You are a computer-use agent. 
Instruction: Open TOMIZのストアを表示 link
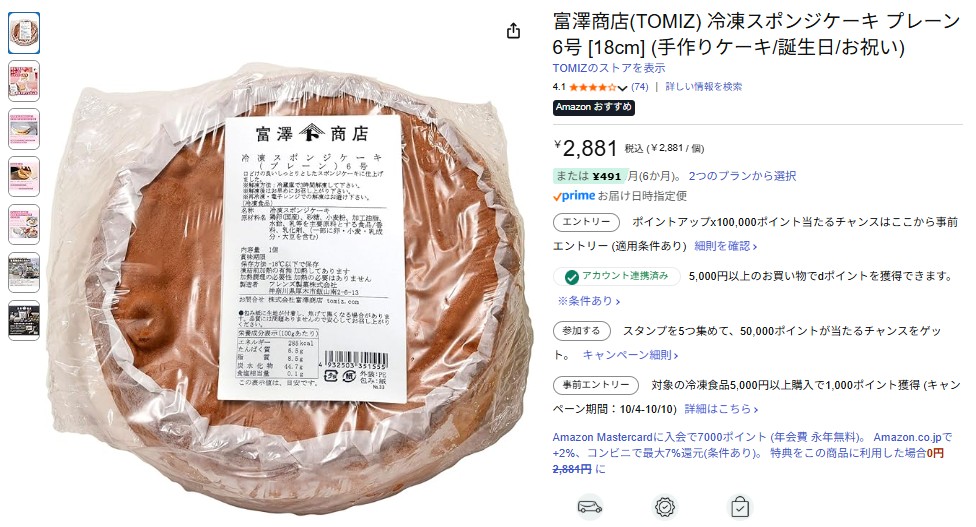click(609, 68)
